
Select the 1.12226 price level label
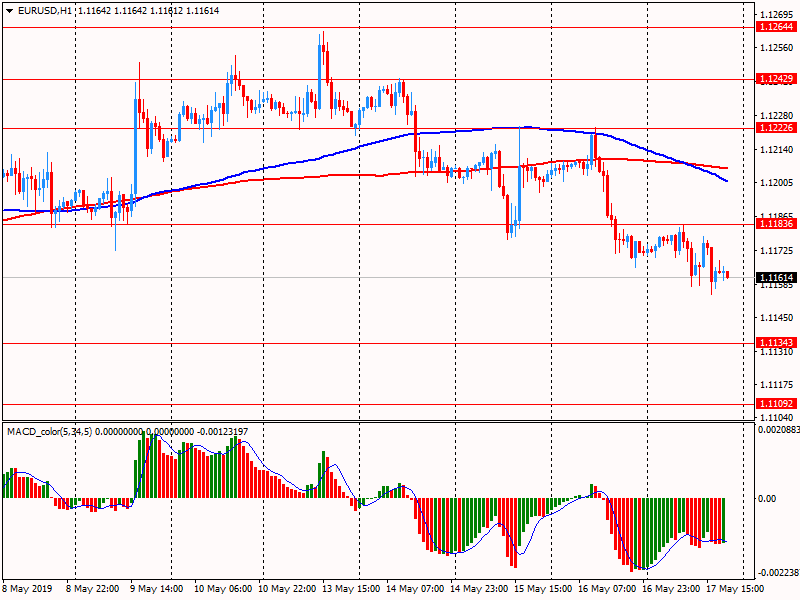click(776, 128)
